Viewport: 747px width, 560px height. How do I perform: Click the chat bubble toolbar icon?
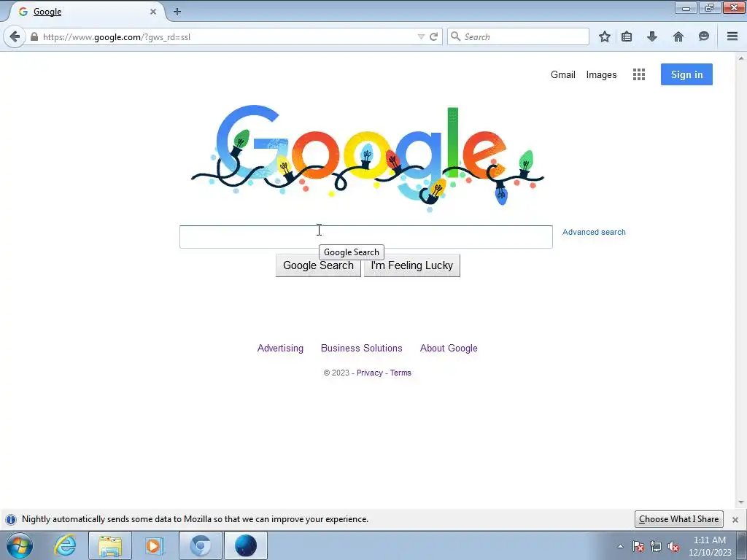coord(704,36)
